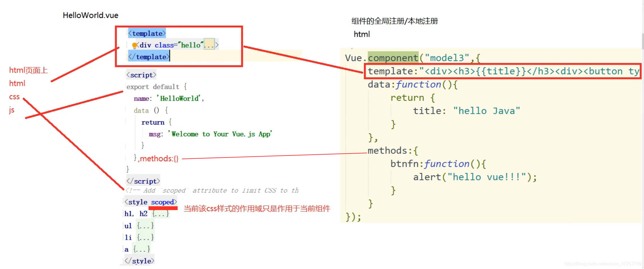Image resolution: width=644 pixels, height=269 pixels.
Task: Expand the folded a style block
Action: pyautogui.click(x=142, y=249)
